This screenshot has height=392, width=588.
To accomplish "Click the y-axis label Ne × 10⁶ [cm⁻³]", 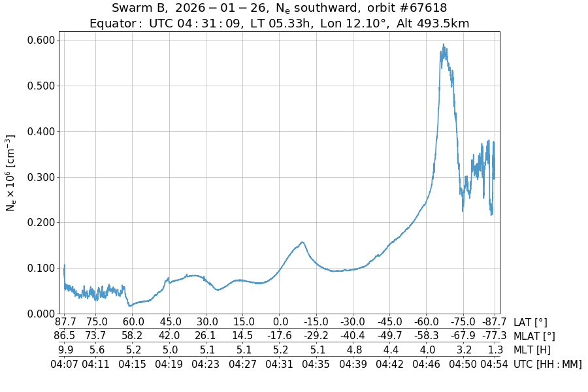I will tap(10, 172).
